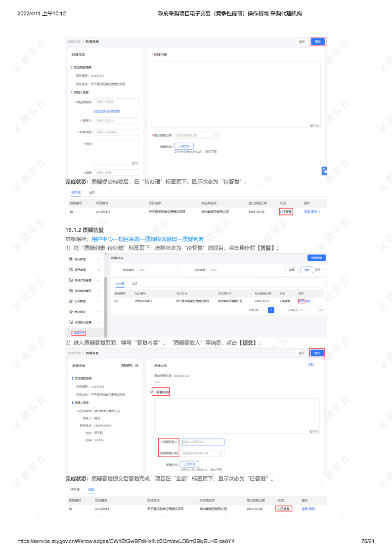Click the 系统管理 sidebar icon
Screen dimensions: 392x554
tap(71, 259)
